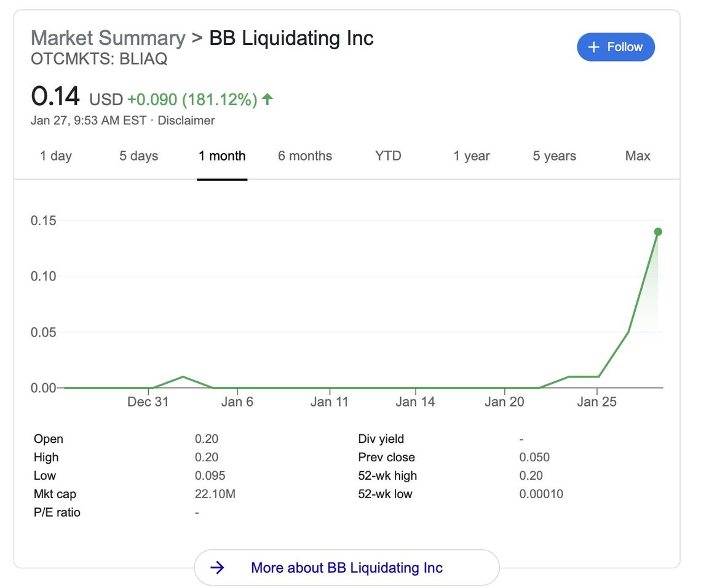Click the Low value 0.095
701x588 pixels.
click(x=210, y=475)
